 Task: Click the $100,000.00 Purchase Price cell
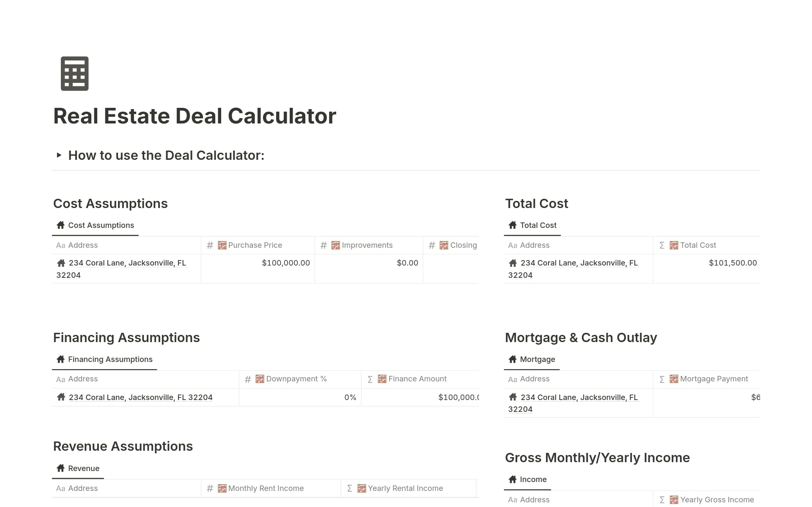[x=286, y=263]
